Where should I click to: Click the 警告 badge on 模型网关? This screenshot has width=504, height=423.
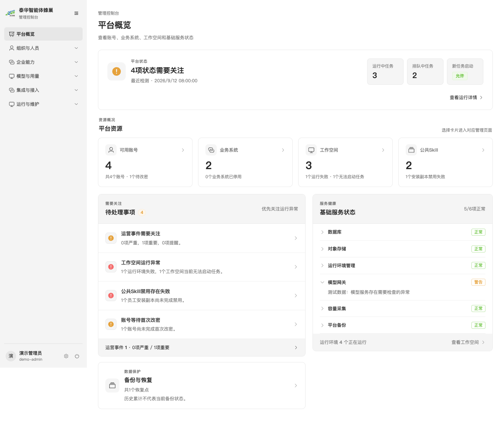point(478,282)
